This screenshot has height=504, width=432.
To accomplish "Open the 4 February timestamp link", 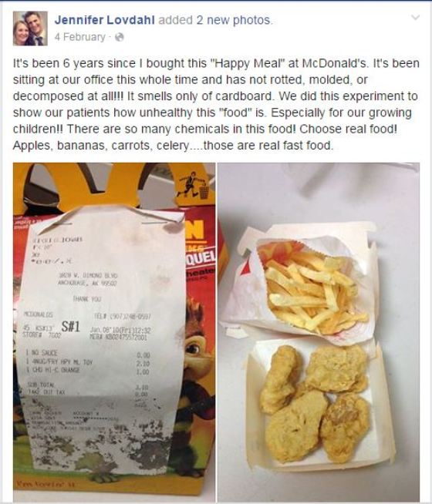I will click(x=79, y=37).
